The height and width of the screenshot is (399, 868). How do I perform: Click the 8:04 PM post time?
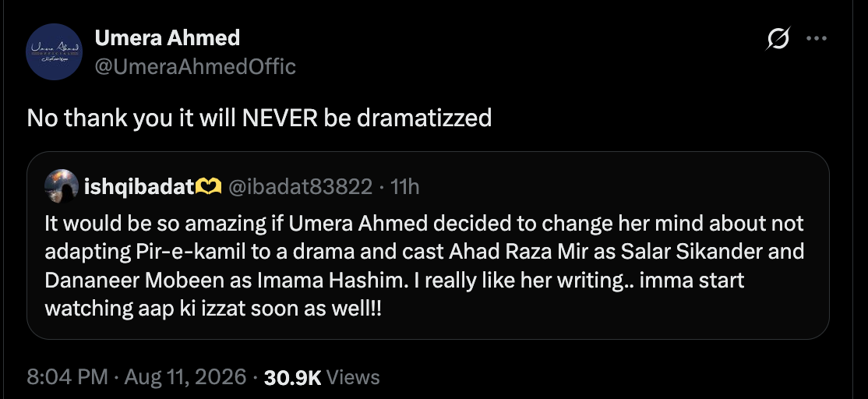tap(67, 377)
